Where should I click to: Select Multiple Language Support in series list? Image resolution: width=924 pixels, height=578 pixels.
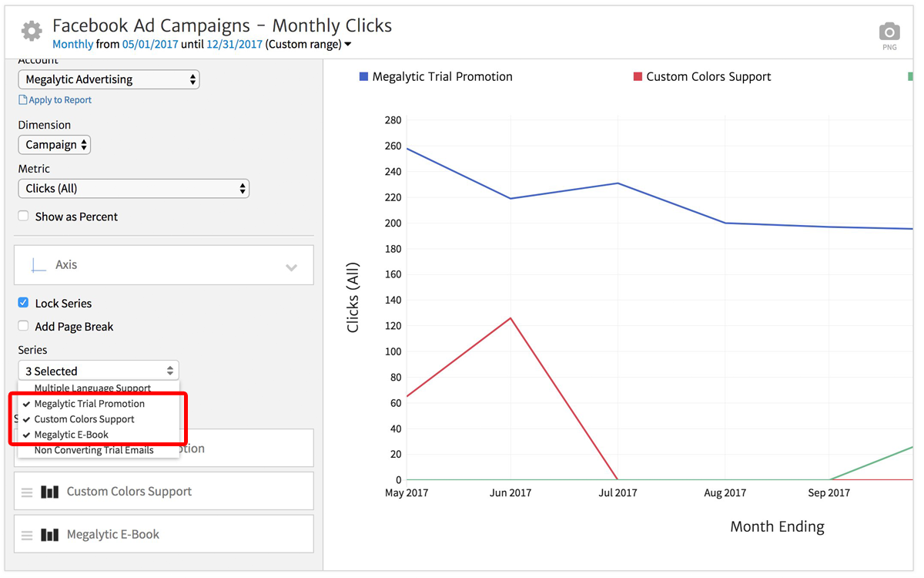point(92,388)
